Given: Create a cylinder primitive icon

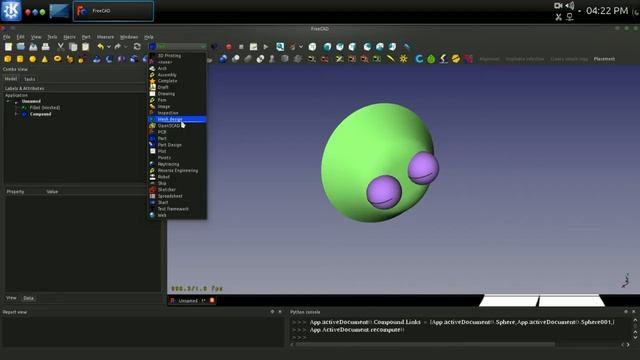Looking at the screenshot, I should point(20,59).
